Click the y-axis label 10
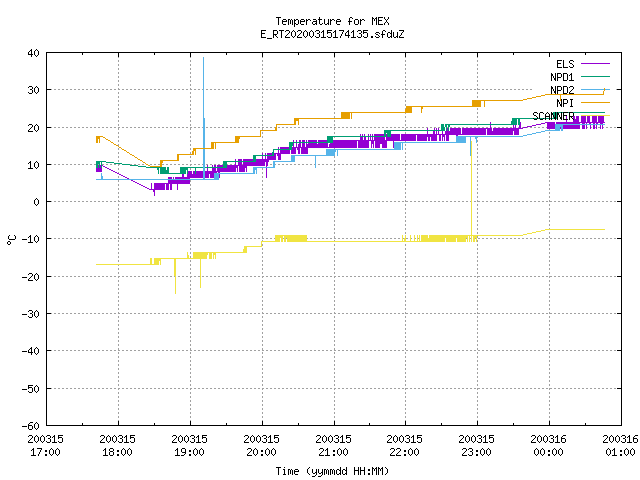This screenshot has width=640, height=480. (33, 165)
